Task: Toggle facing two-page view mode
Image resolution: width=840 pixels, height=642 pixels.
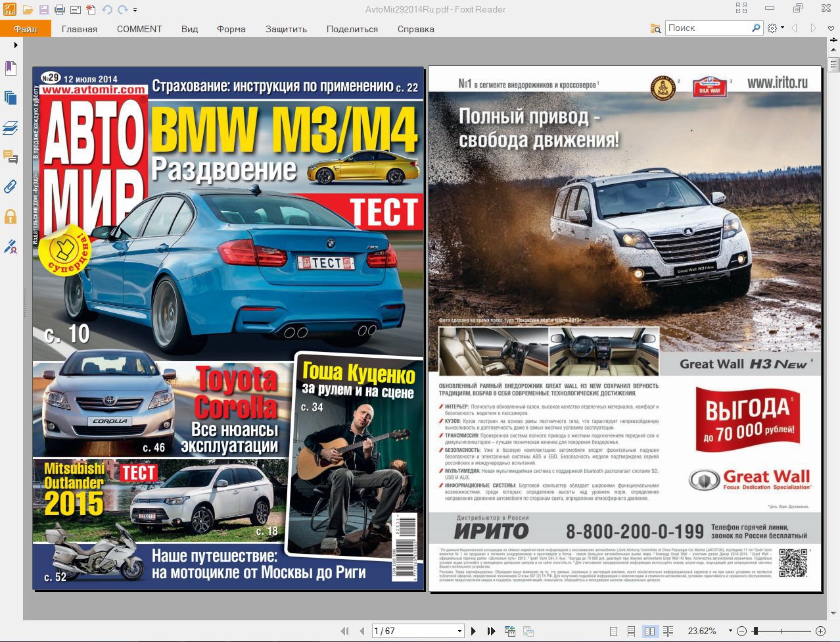Action: (x=649, y=631)
